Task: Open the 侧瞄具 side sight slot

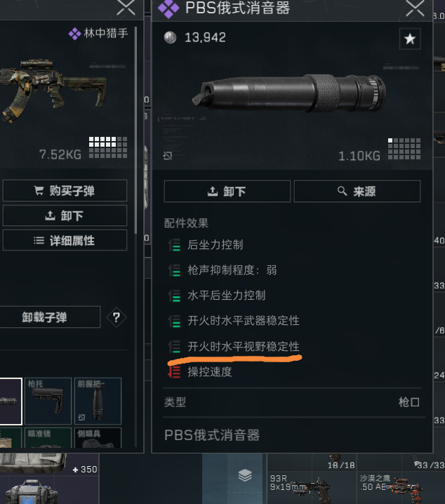Action: click(x=98, y=437)
